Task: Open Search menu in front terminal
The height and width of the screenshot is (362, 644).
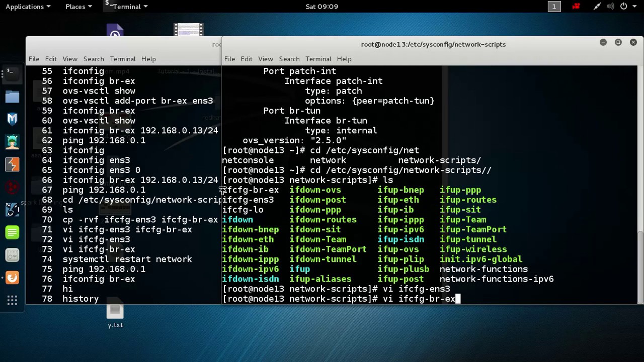Action: click(289, 59)
